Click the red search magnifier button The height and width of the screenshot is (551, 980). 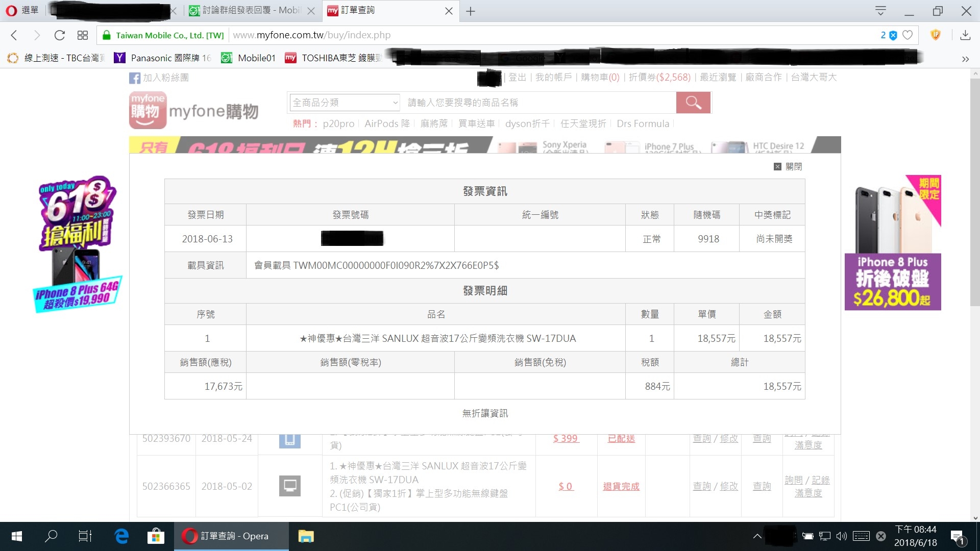(x=693, y=103)
